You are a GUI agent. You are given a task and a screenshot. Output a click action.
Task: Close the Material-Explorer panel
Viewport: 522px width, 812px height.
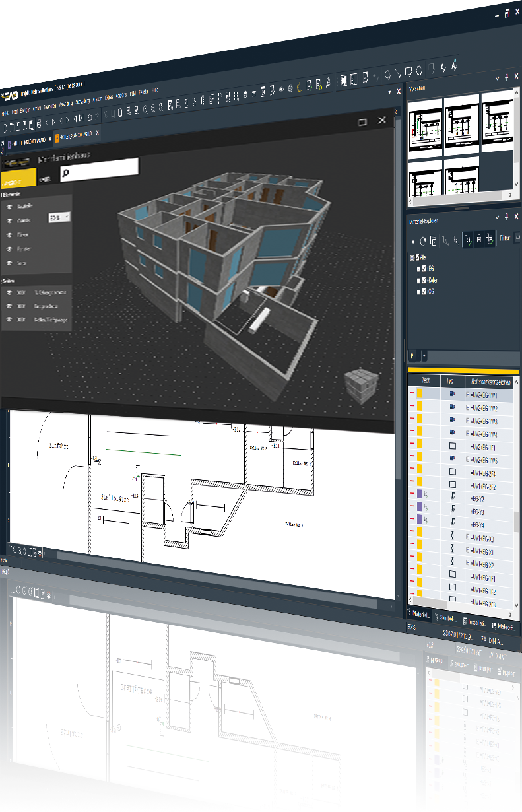[x=515, y=217]
